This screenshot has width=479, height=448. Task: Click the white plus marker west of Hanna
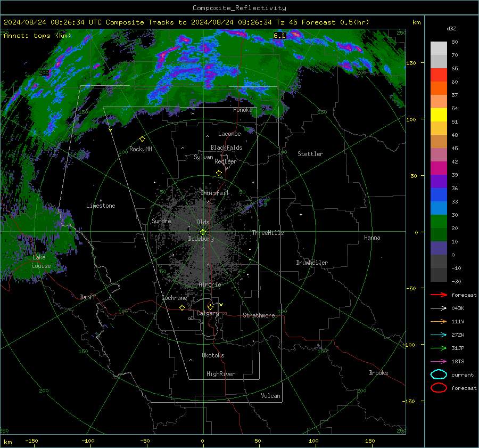click(x=301, y=214)
